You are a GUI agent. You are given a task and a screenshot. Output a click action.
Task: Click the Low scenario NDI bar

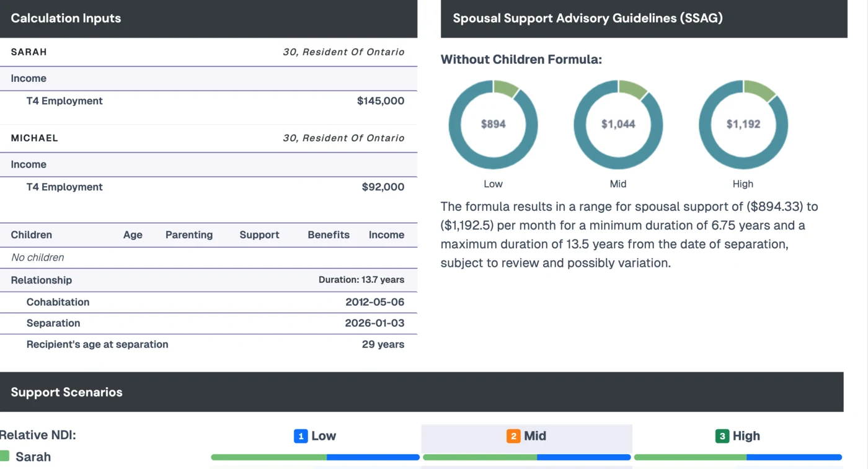point(315,457)
